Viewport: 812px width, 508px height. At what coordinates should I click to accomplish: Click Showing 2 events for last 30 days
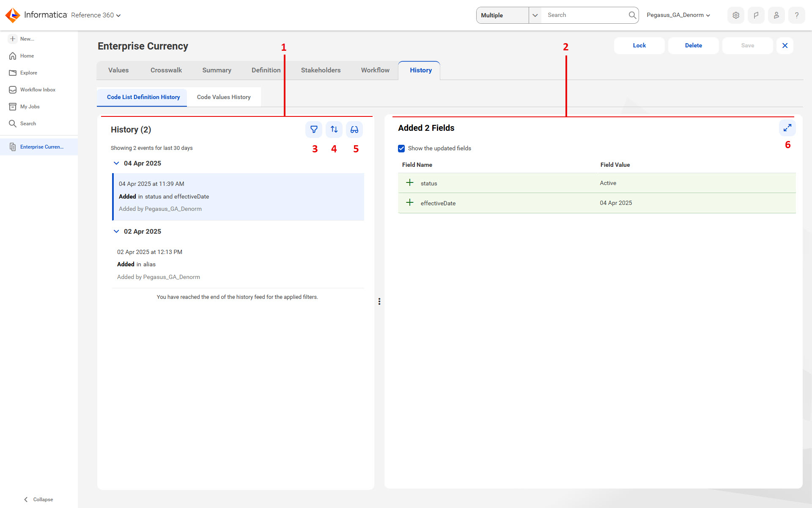point(152,148)
